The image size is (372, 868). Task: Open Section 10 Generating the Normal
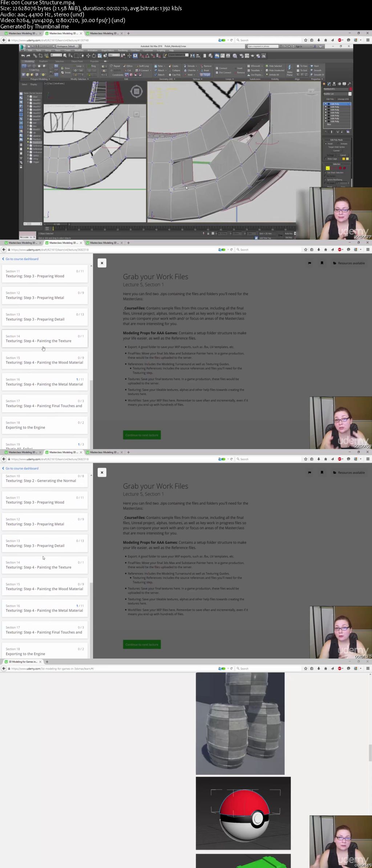(x=45, y=479)
